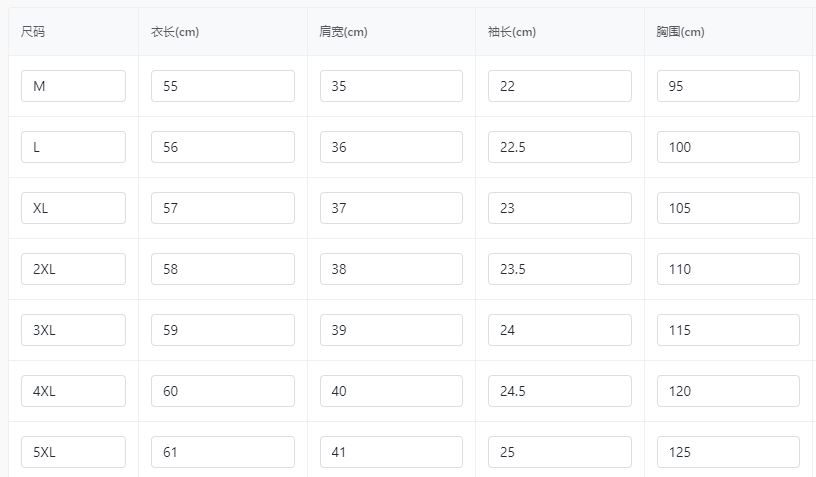Edit the sleeve length field showing 24.5
Screen dimensions: 816x477
click(x=560, y=391)
